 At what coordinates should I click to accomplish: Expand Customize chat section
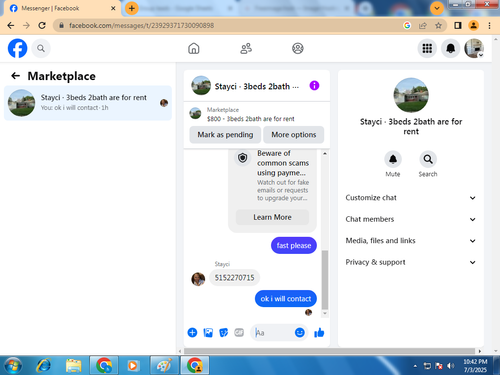coord(411,198)
